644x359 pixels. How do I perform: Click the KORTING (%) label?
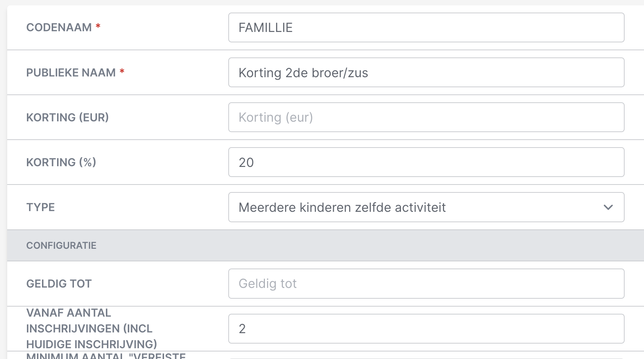click(x=61, y=162)
